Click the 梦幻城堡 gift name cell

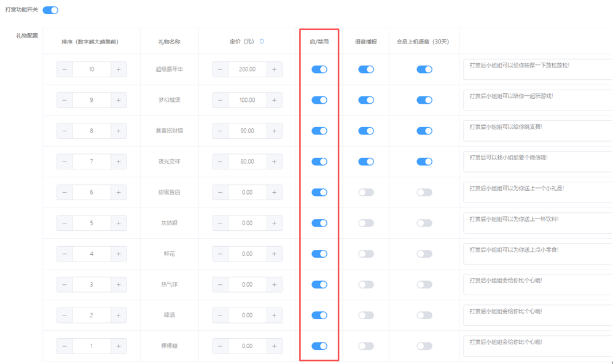(x=170, y=100)
